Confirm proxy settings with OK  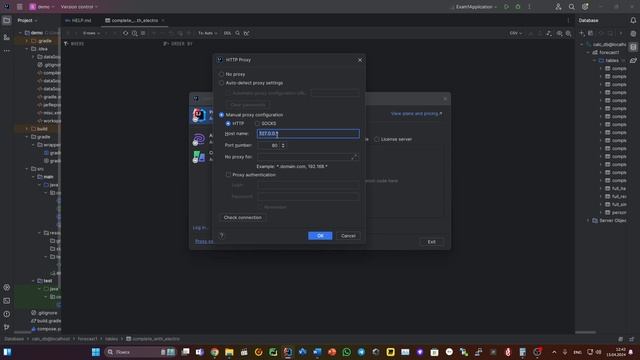320,236
